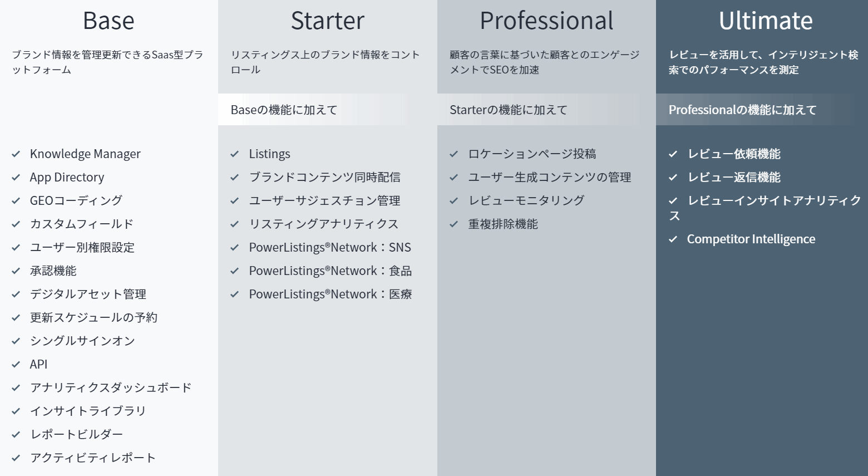Click the checkmark next to 重複排除機能
The height and width of the screenshot is (476, 868).
[x=454, y=224]
